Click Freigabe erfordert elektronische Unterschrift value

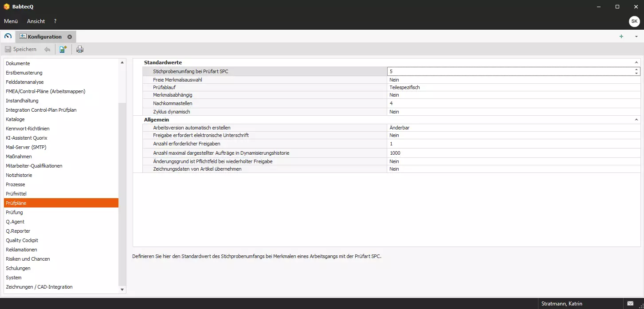point(514,135)
